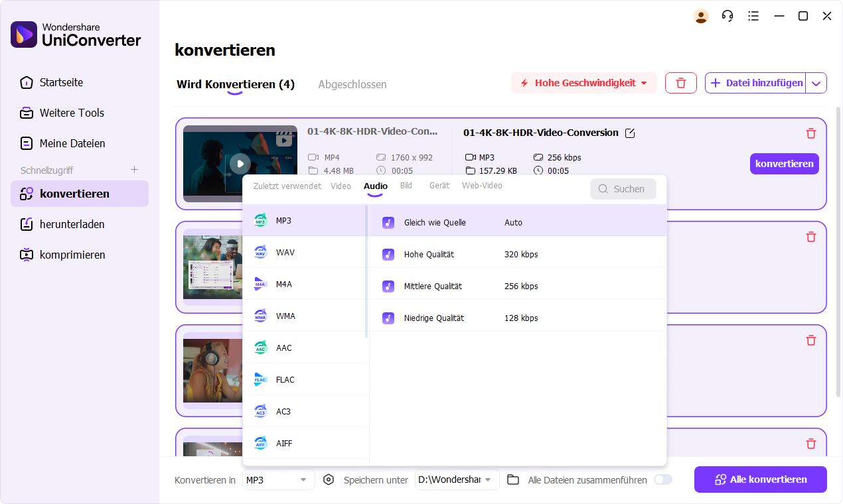Delete the second file with the trash icon
Image resolution: width=843 pixels, height=504 pixels.
click(x=810, y=237)
